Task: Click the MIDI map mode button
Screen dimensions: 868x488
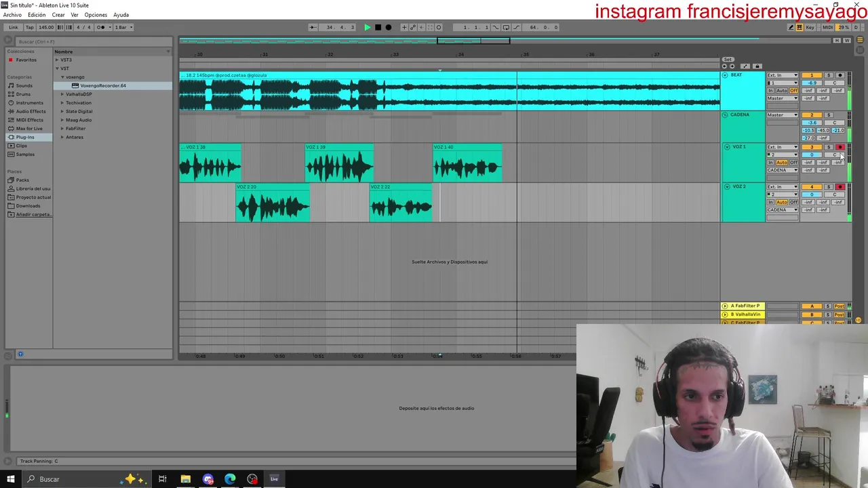Action: (827, 27)
